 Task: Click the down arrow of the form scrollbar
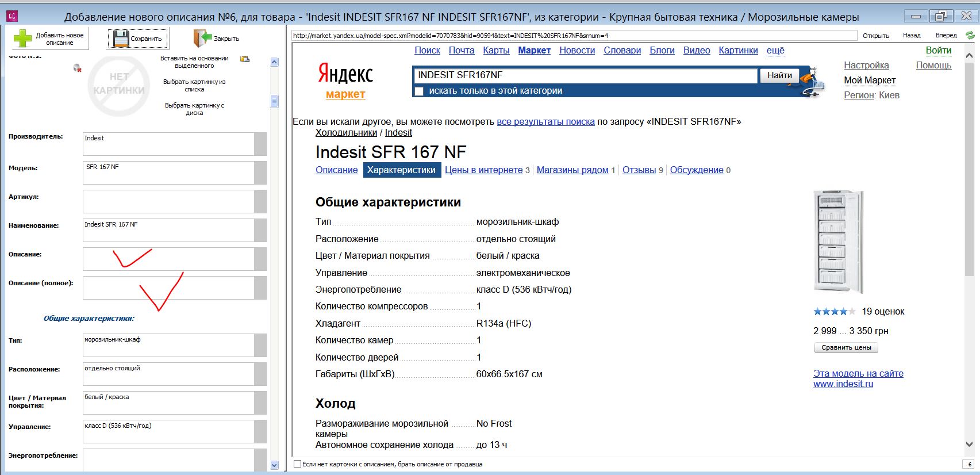coord(274,465)
